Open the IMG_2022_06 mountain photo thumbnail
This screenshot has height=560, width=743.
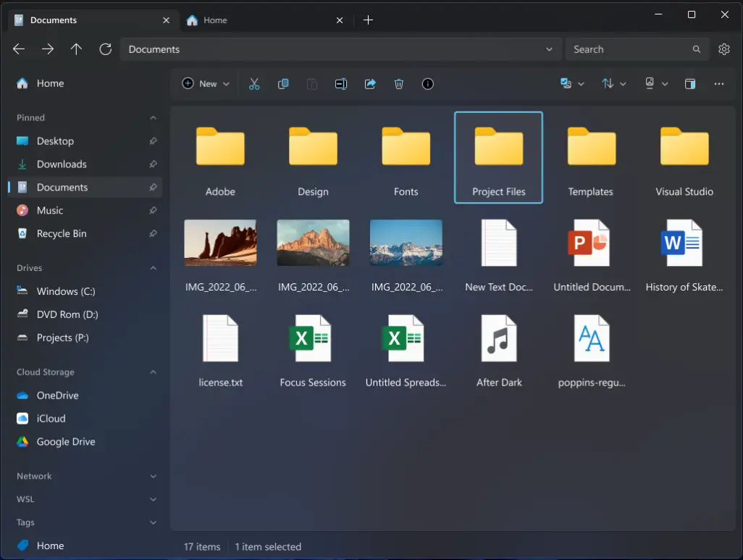tap(313, 242)
